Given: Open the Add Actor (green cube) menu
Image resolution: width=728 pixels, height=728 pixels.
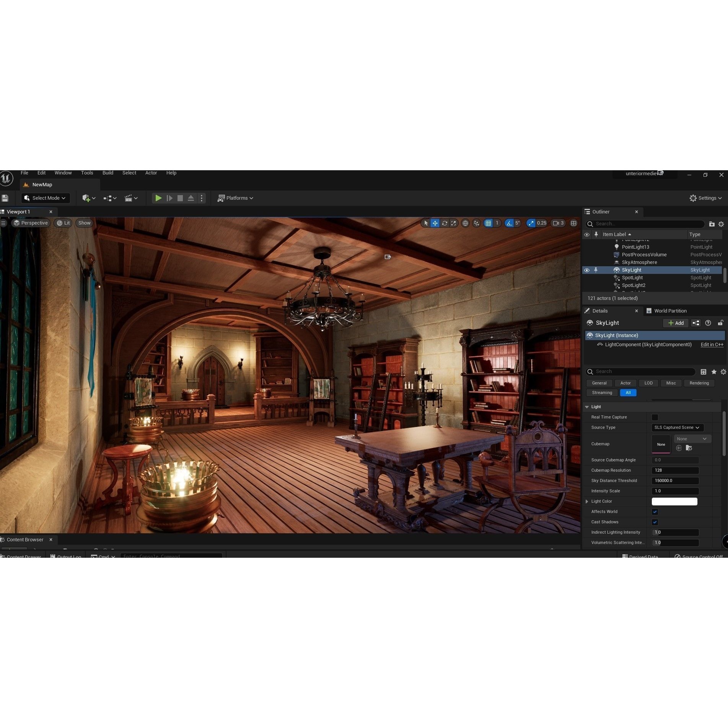Looking at the screenshot, I should pos(87,198).
